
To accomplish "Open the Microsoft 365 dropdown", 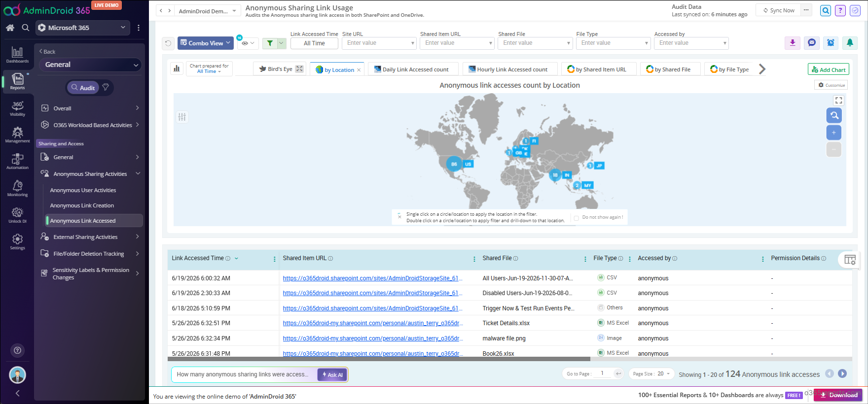I will click(x=83, y=28).
